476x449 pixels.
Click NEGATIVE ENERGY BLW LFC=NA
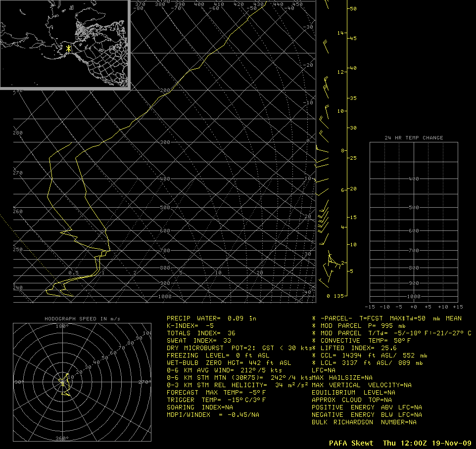tap(367, 415)
